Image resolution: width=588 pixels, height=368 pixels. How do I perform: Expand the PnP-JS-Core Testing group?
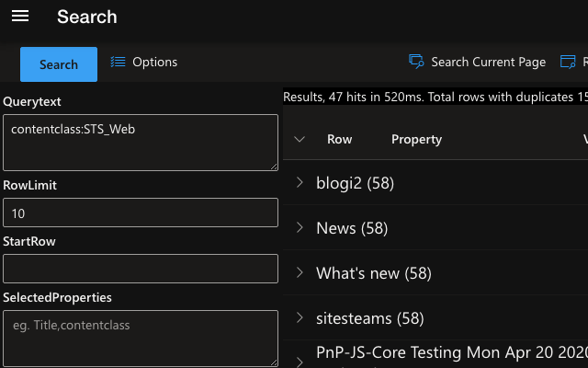coord(300,362)
